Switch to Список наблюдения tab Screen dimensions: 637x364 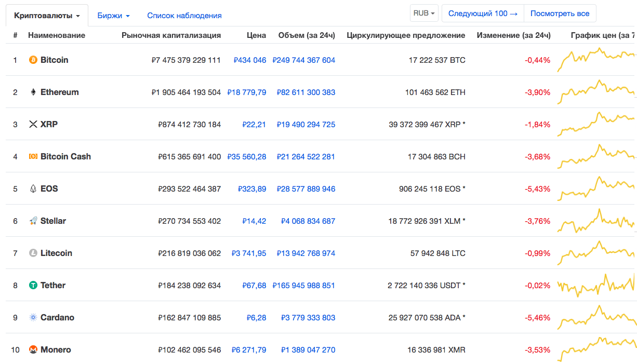pos(184,16)
